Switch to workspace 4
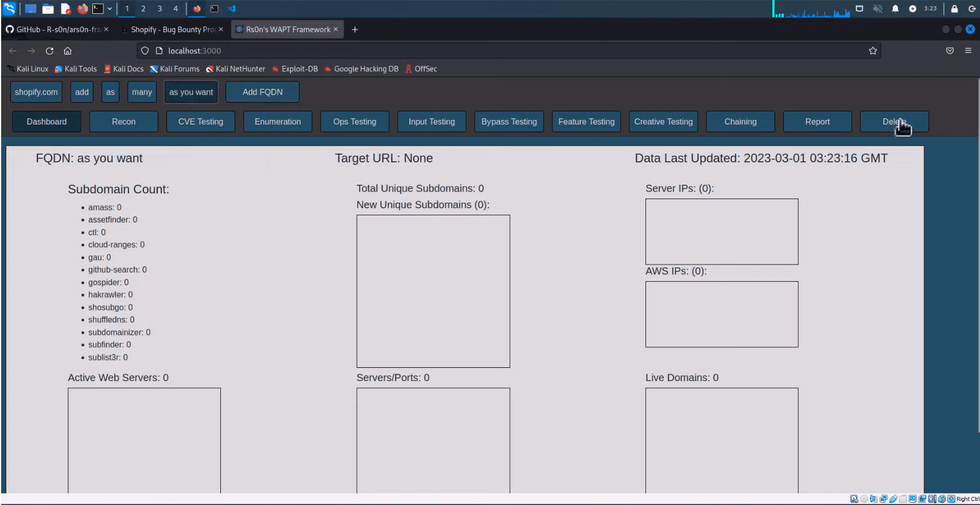Screen dimensions: 980x505 click(176, 9)
